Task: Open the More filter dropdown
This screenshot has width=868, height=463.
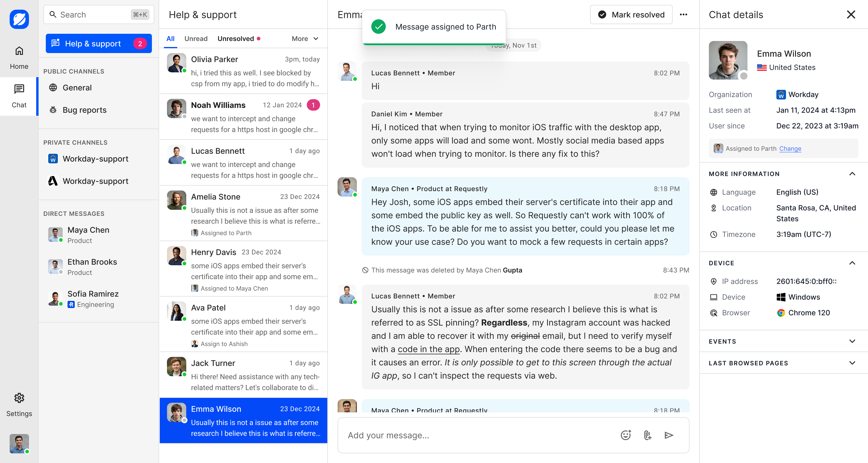Action: 305,39
